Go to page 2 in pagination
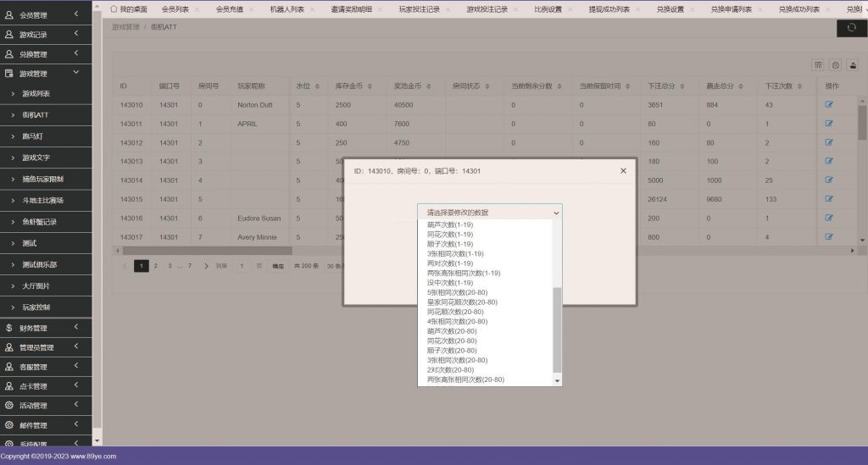The image size is (868, 465). [x=155, y=266]
